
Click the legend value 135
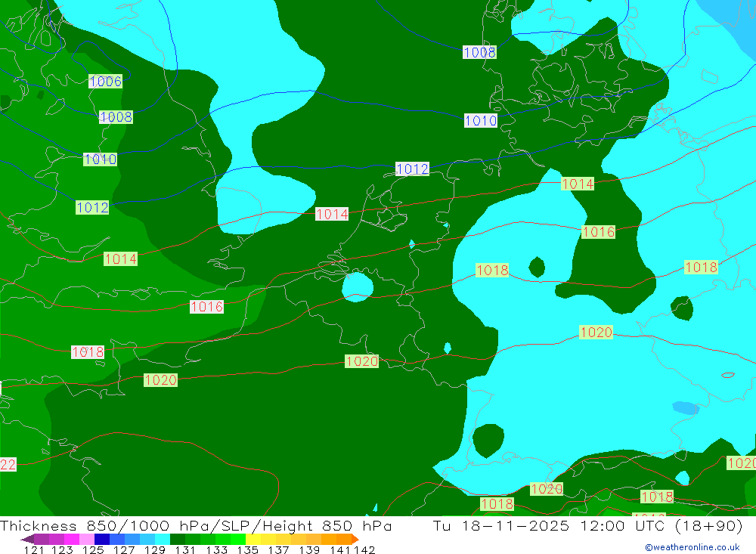coord(247,549)
